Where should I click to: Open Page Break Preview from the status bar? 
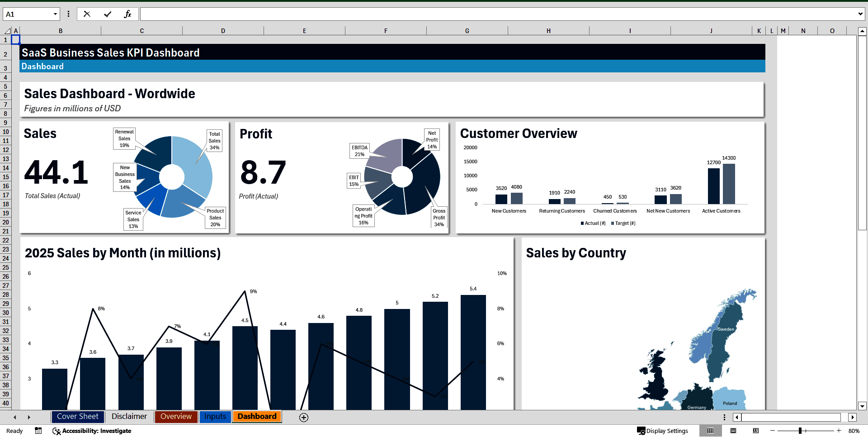point(755,431)
